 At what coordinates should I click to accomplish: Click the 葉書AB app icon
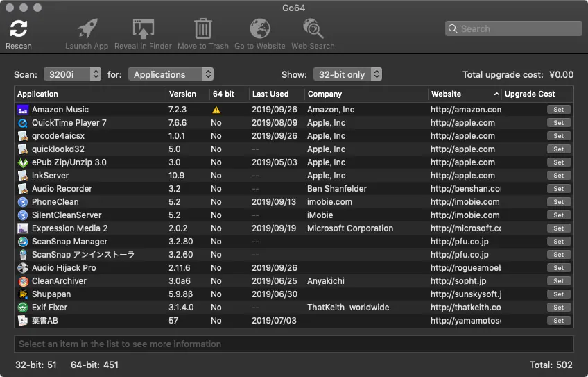[x=23, y=321]
